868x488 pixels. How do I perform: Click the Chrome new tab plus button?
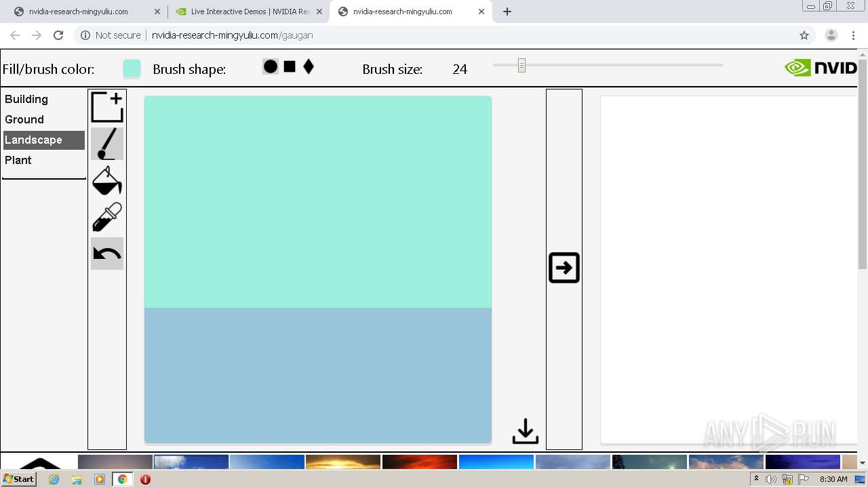pos(507,12)
